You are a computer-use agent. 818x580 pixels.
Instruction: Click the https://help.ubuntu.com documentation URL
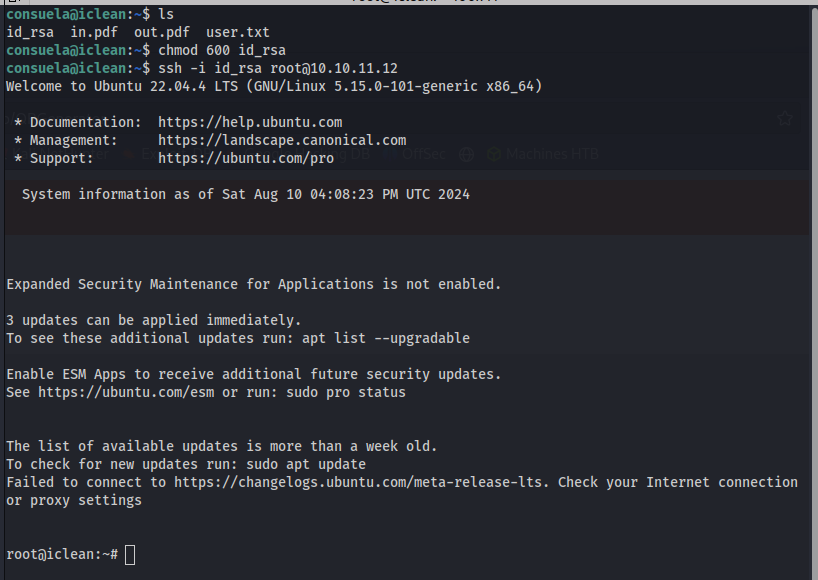coord(250,123)
